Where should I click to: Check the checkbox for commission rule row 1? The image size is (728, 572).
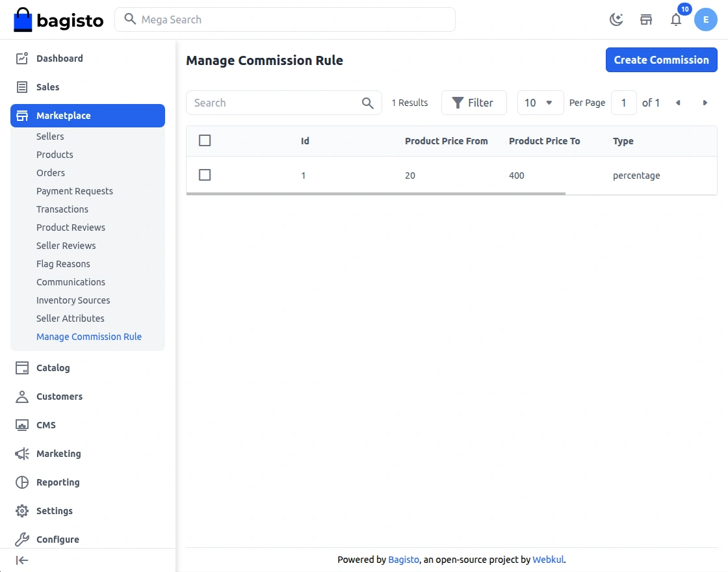coord(205,174)
